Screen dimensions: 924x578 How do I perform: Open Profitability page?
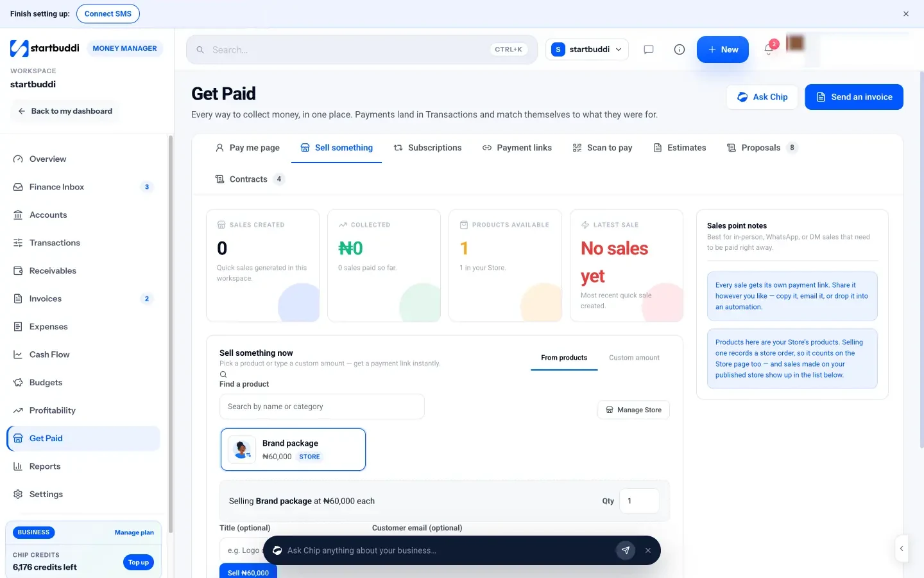(x=83, y=410)
